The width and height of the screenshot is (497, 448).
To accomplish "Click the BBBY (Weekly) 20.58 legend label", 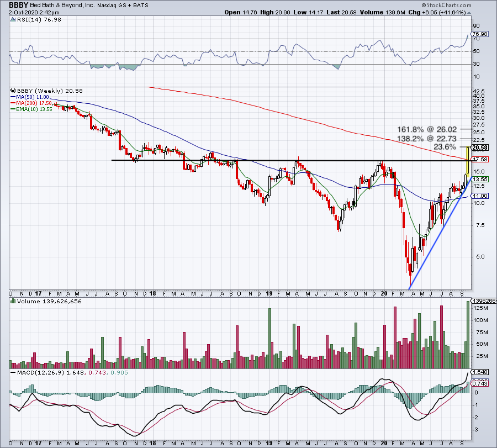I will [x=50, y=91].
